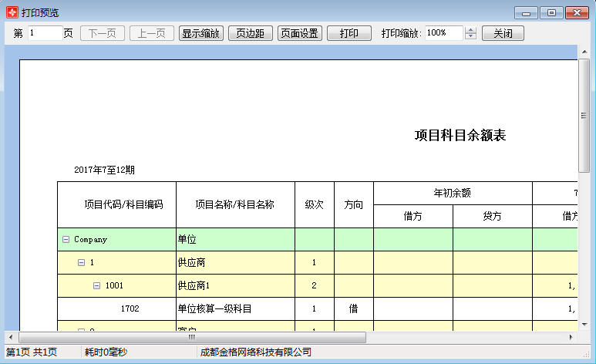
Task: Click the vertical scrollbar thumb
Action: 584,116
